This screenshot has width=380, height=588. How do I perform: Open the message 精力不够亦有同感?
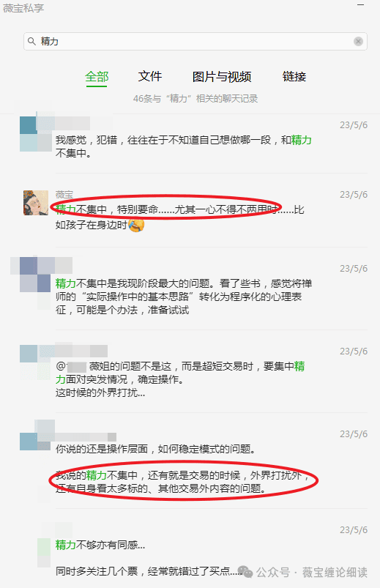click(x=193, y=551)
